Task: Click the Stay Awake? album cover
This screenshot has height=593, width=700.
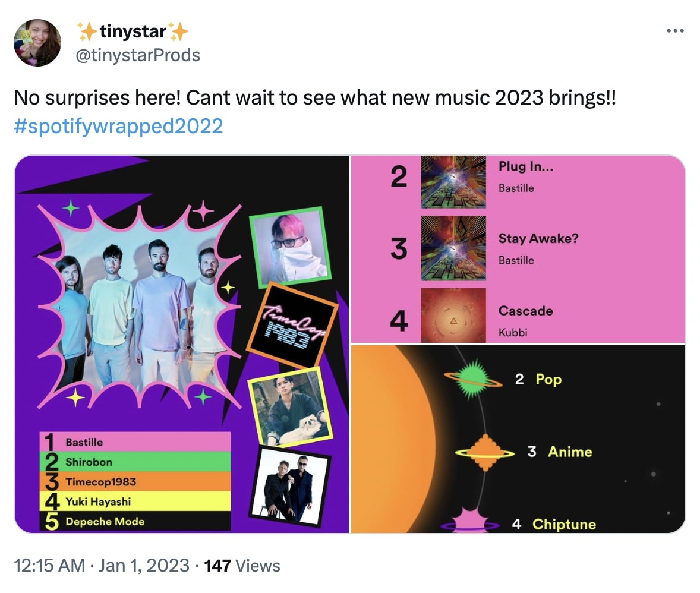Action: [453, 248]
